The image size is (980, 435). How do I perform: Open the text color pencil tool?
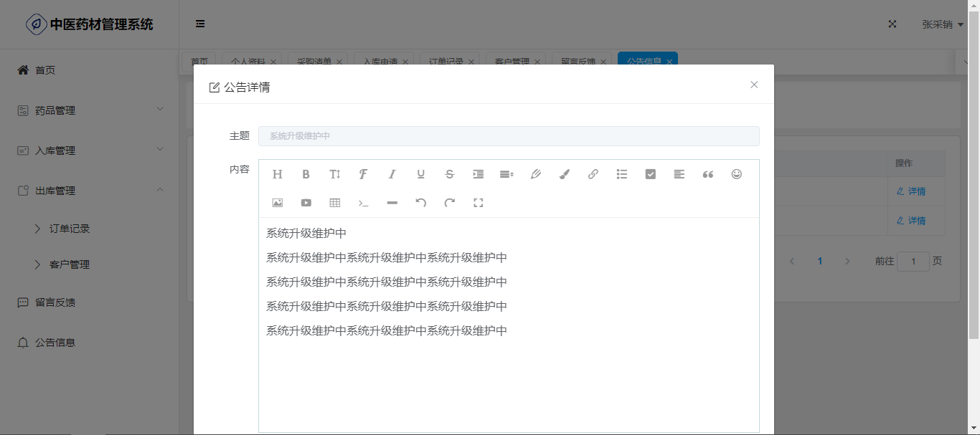(x=536, y=174)
